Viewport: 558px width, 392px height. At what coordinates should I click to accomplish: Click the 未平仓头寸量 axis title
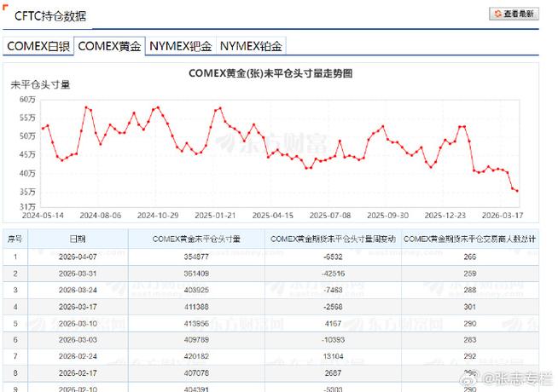[x=40, y=84]
